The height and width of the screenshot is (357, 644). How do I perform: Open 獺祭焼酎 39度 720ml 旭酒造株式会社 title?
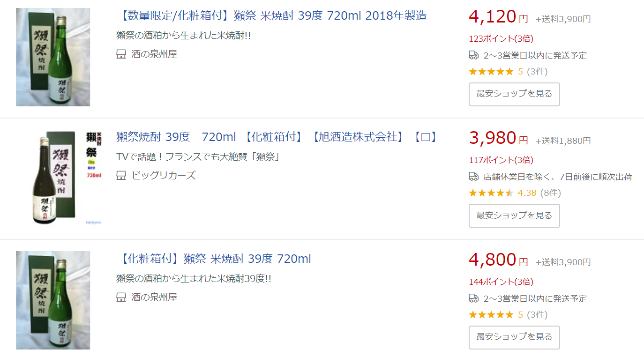pyautogui.click(x=276, y=137)
